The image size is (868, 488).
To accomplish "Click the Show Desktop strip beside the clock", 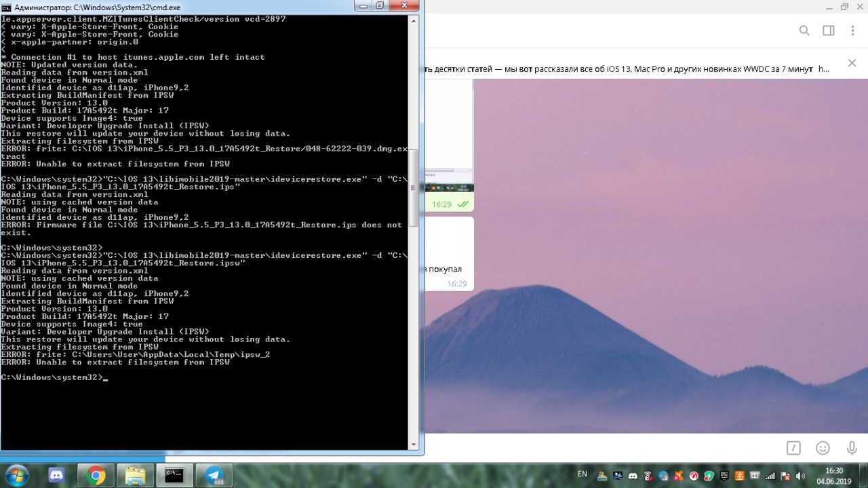I will (863, 475).
